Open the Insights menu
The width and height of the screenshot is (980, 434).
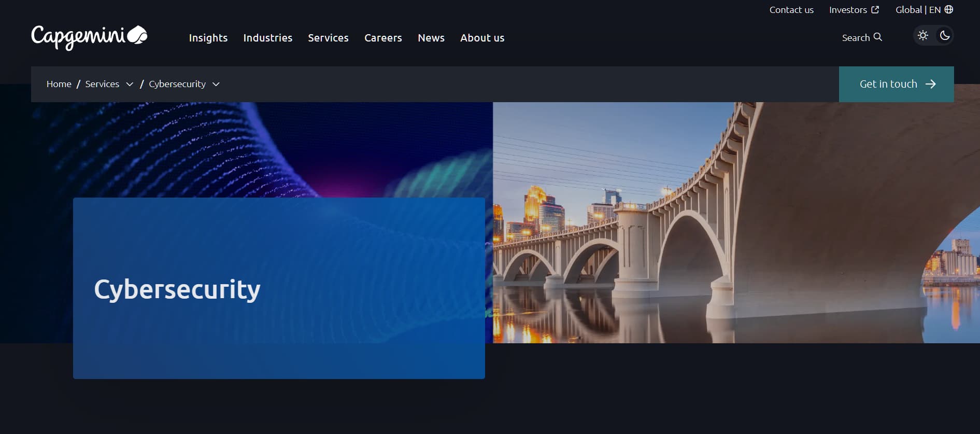208,38
